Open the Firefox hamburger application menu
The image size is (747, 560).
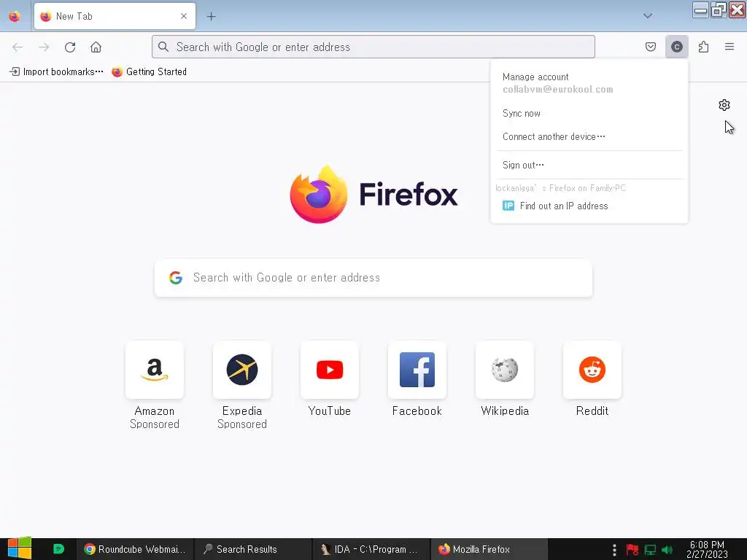point(729,47)
